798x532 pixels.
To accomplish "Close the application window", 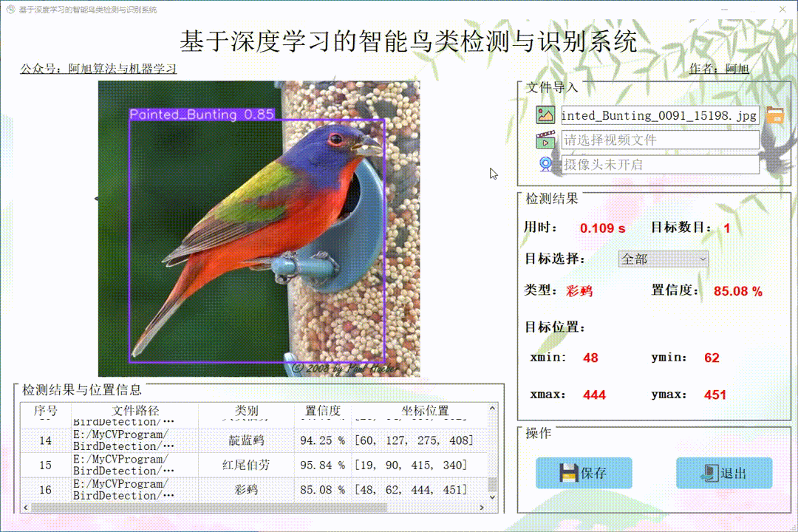I will pyautogui.click(x=782, y=9).
